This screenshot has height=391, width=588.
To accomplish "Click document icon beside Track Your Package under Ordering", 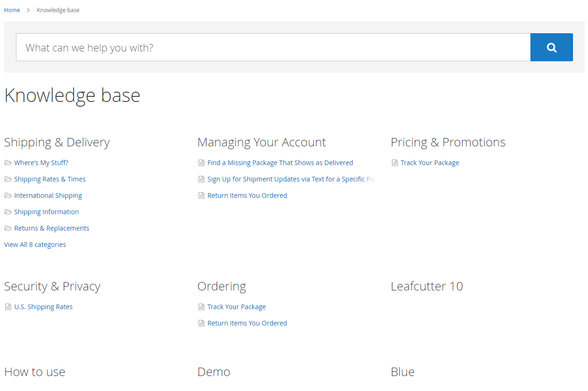I will pyautogui.click(x=201, y=307).
